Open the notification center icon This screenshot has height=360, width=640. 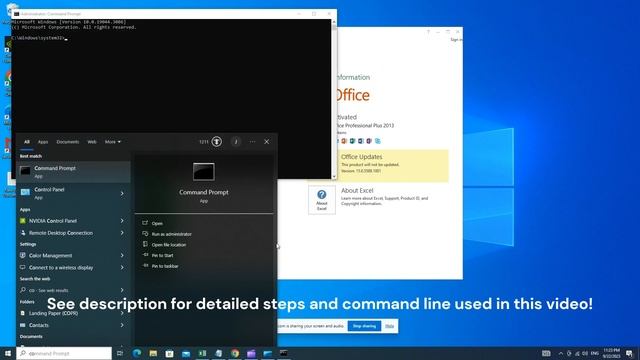point(629,353)
